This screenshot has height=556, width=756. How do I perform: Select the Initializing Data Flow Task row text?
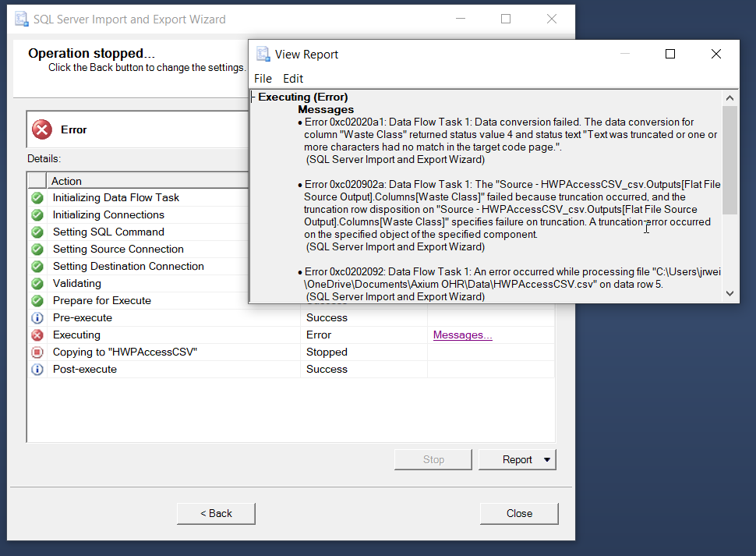[115, 198]
